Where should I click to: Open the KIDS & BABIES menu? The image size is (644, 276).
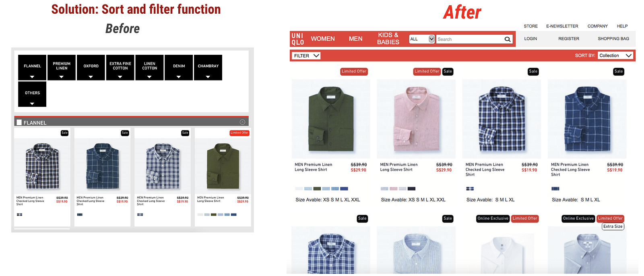pyautogui.click(x=388, y=39)
